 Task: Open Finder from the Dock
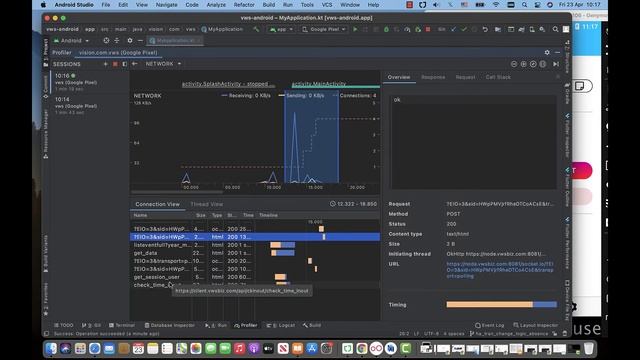(51, 348)
